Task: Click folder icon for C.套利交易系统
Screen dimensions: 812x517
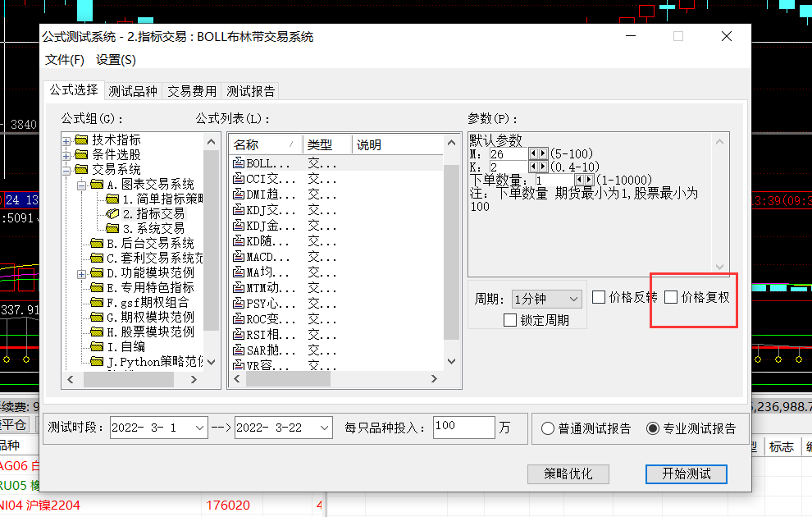Action: click(97, 258)
